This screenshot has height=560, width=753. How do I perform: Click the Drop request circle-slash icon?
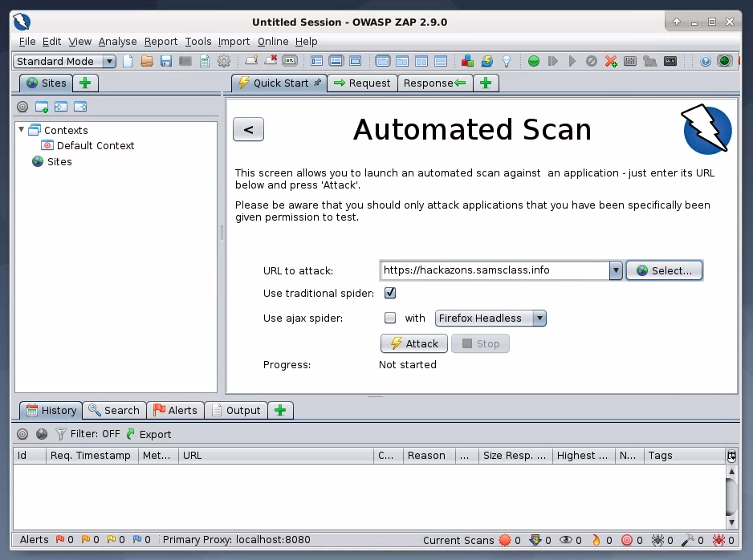click(592, 61)
